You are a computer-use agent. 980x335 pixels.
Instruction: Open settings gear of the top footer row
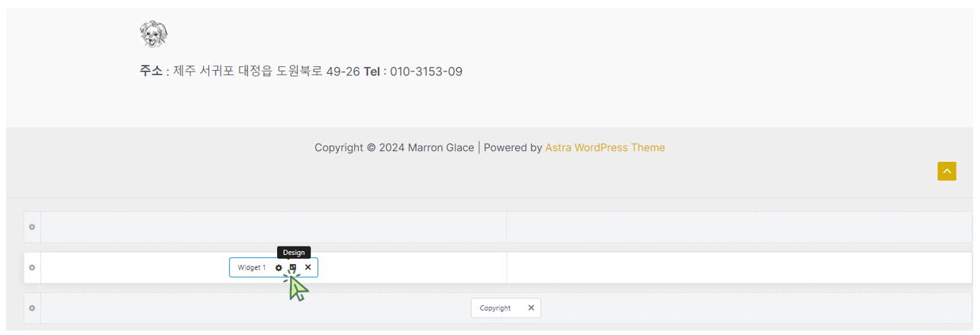pos(32,227)
